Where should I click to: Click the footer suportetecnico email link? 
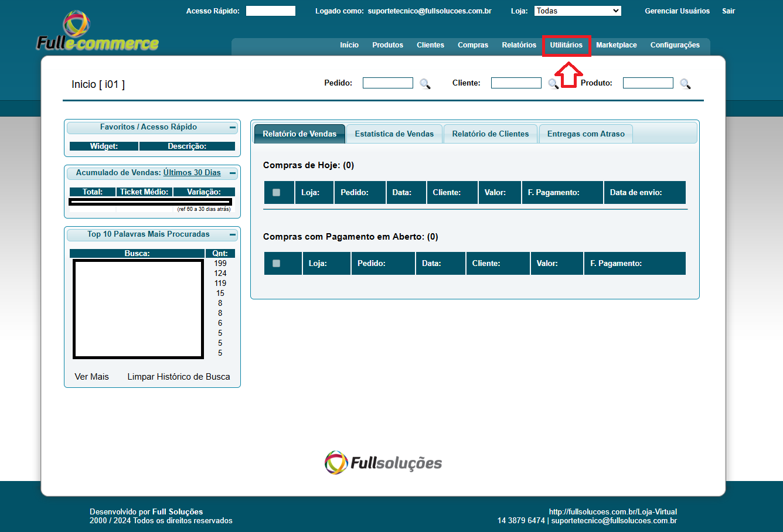coord(614,520)
